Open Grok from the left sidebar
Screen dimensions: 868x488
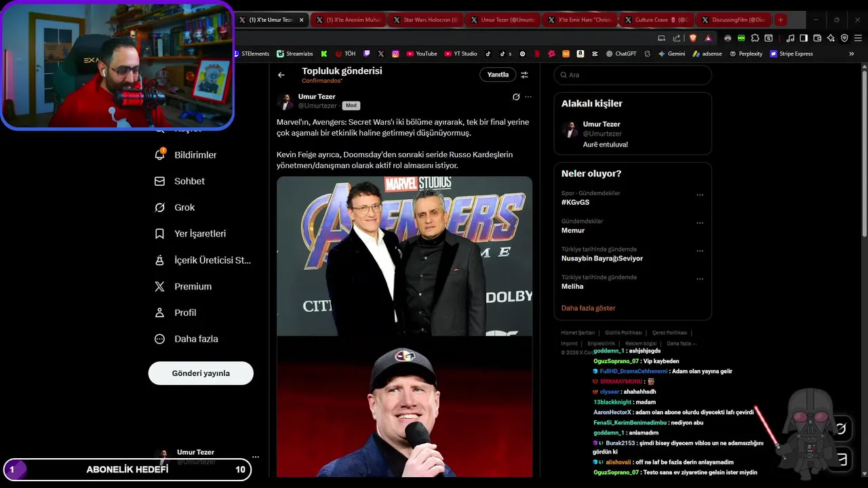tap(175, 207)
